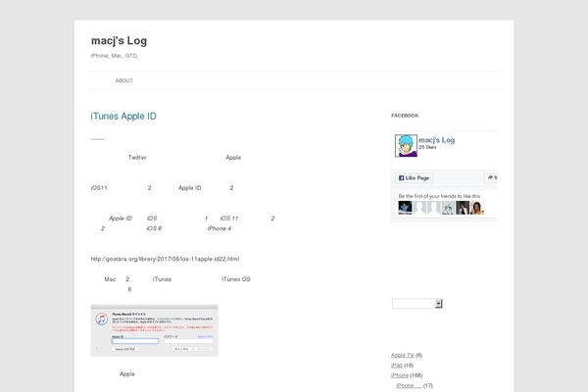Follow the gootara.org library URL
588x392 pixels.
tap(165, 259)
